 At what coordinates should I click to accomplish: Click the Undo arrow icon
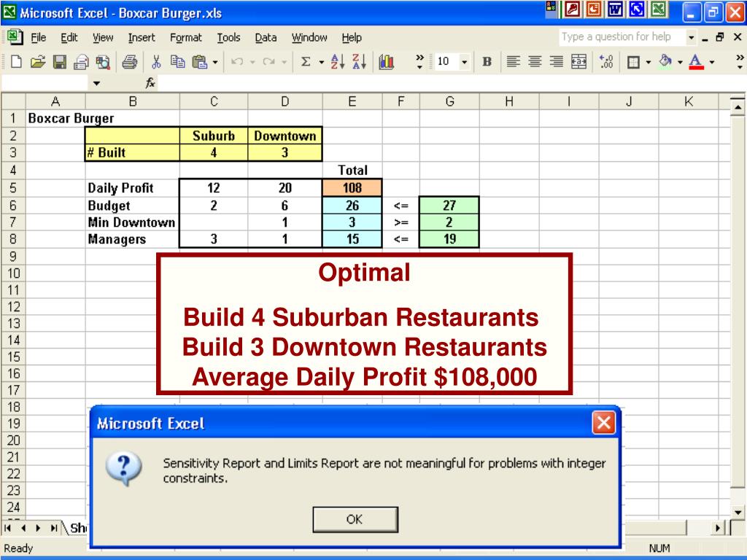[237, 62]
